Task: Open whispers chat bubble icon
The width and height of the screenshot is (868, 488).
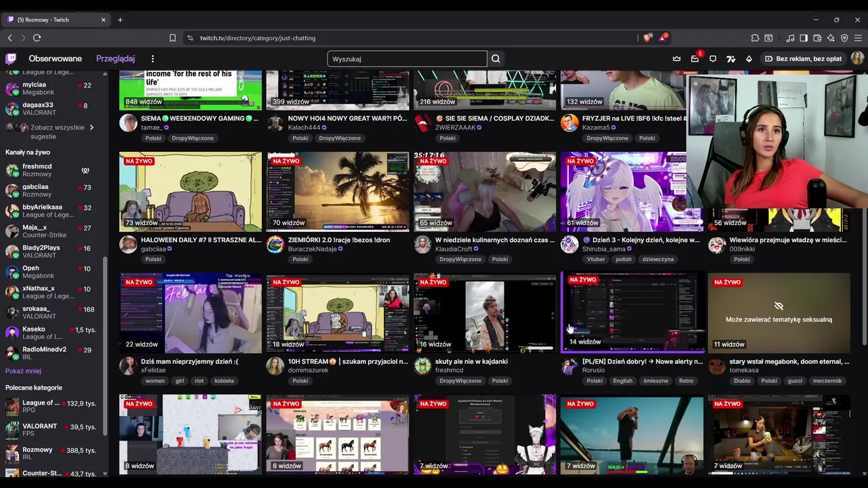Action: coord(713,59)
